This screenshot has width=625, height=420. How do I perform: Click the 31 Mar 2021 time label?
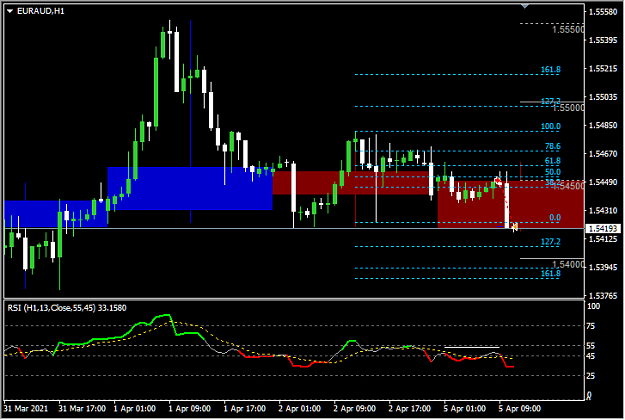click(x=26, y=409)
